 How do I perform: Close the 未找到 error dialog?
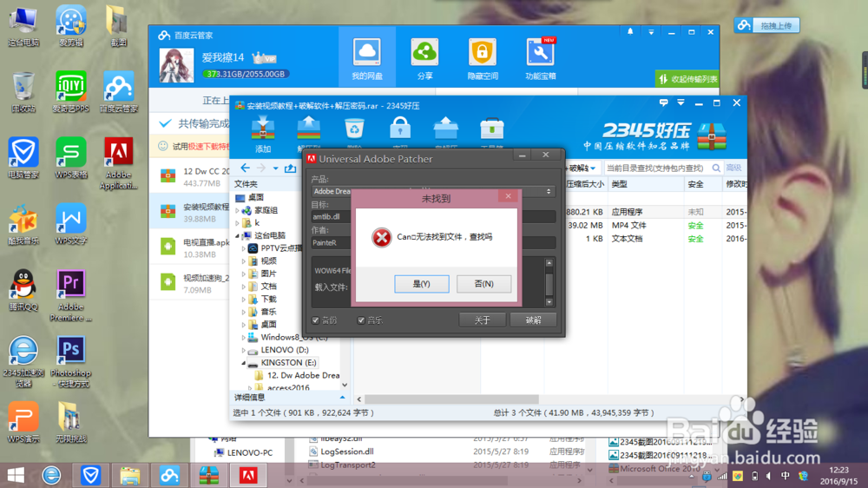coord(508,196)
